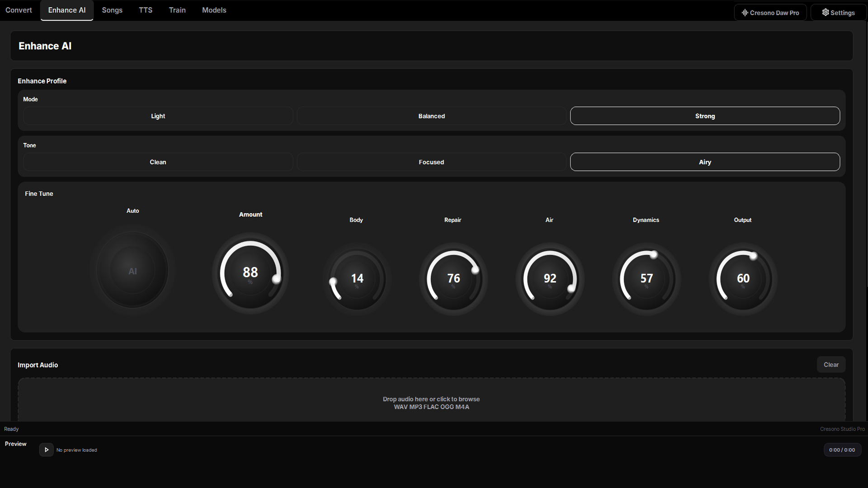This screenshot has height=488, width=868.
Task: Click the Amount knob showing 88
Action: (250, 273)
